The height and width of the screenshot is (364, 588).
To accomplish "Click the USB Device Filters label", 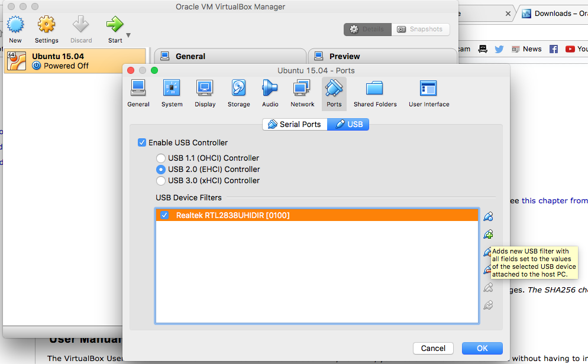I will [x=189, y=198].
